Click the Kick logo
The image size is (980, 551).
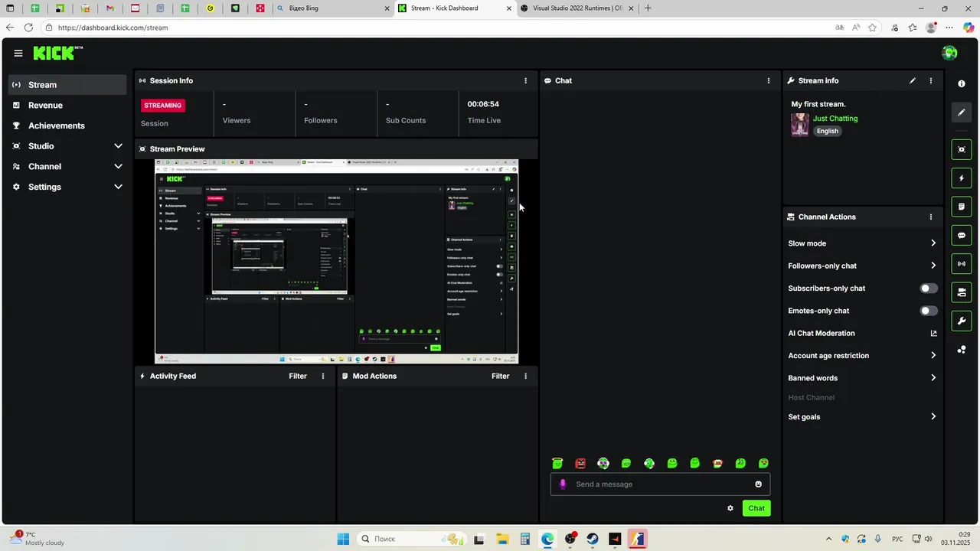(57, 53)
